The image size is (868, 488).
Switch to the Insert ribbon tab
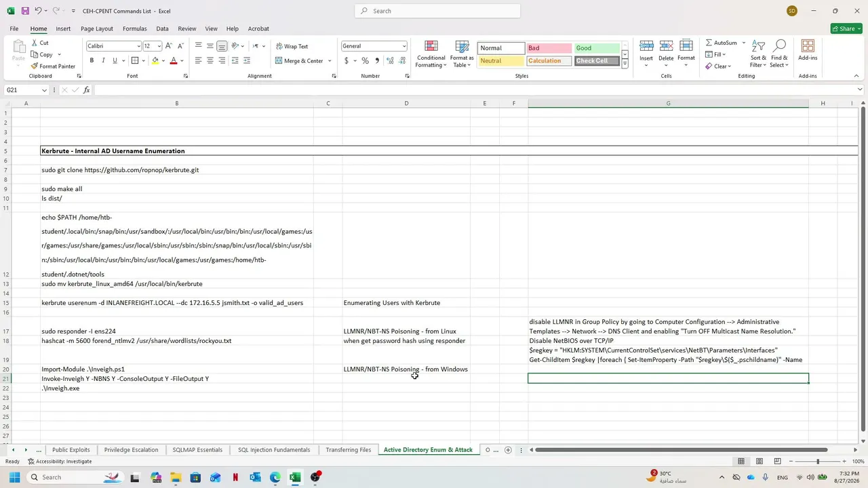pos(63,28)
